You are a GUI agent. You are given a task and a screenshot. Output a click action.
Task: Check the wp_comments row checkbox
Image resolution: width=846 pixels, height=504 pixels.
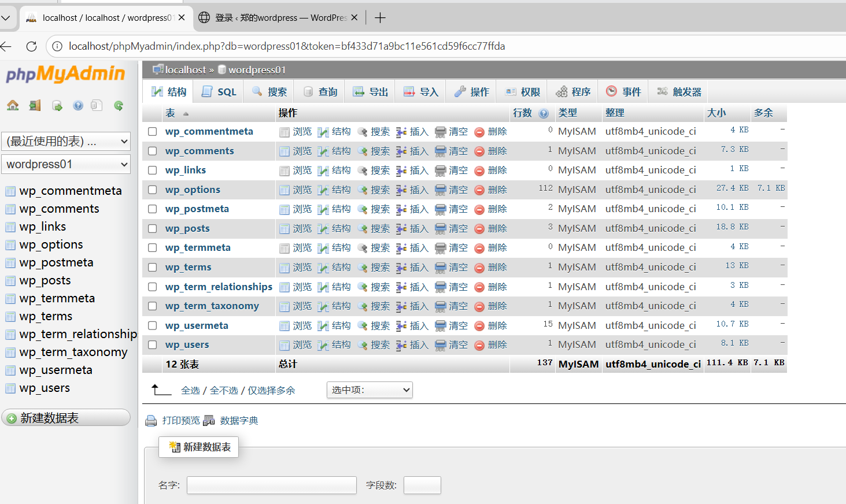click(x=153, y=151)
